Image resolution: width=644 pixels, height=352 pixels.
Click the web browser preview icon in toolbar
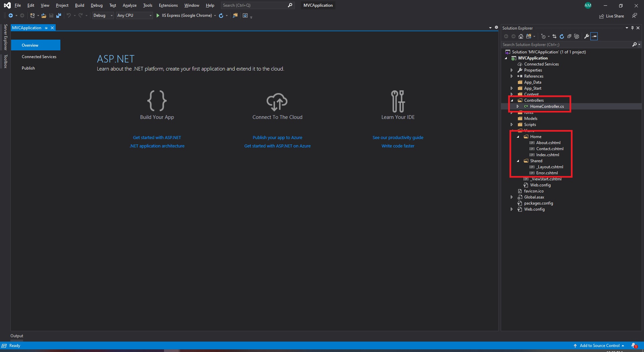[245, 15]
